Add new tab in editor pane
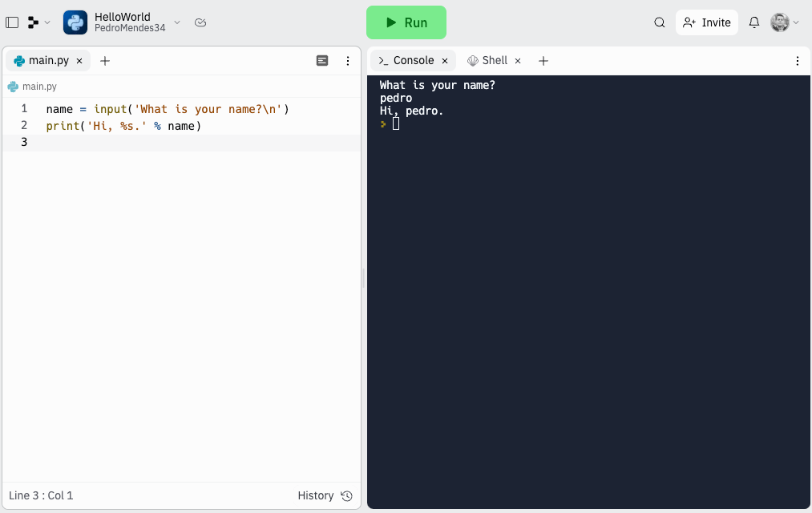The height and width of the screenshot is (513, 812). pos(105,61)
